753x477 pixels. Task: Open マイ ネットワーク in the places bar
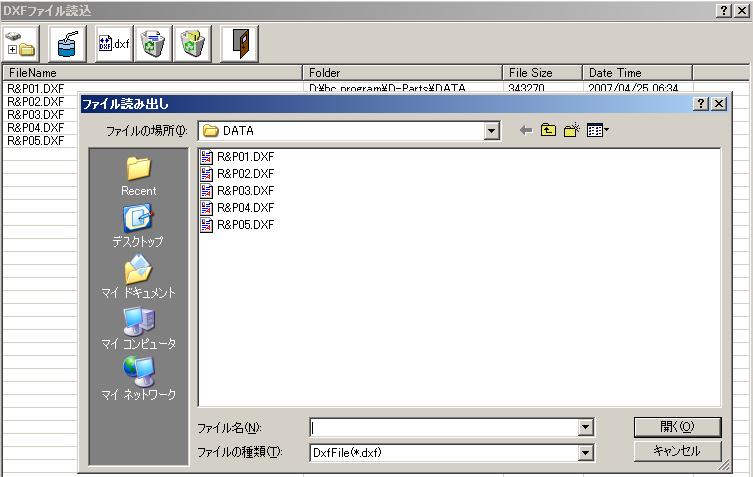click(138, 380)
